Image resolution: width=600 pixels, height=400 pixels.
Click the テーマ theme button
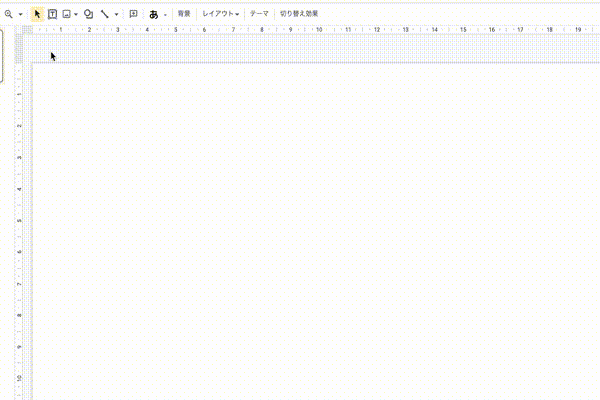259,14
